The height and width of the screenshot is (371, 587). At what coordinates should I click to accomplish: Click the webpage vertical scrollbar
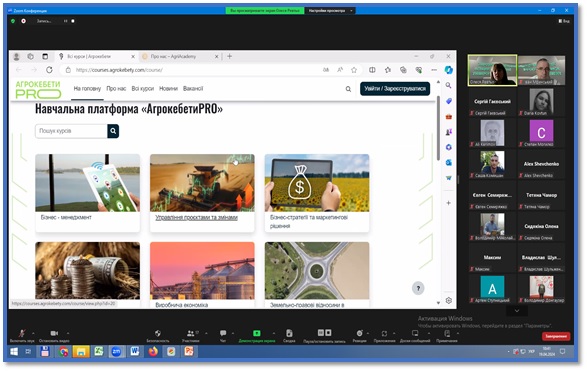tap(438, 127)
